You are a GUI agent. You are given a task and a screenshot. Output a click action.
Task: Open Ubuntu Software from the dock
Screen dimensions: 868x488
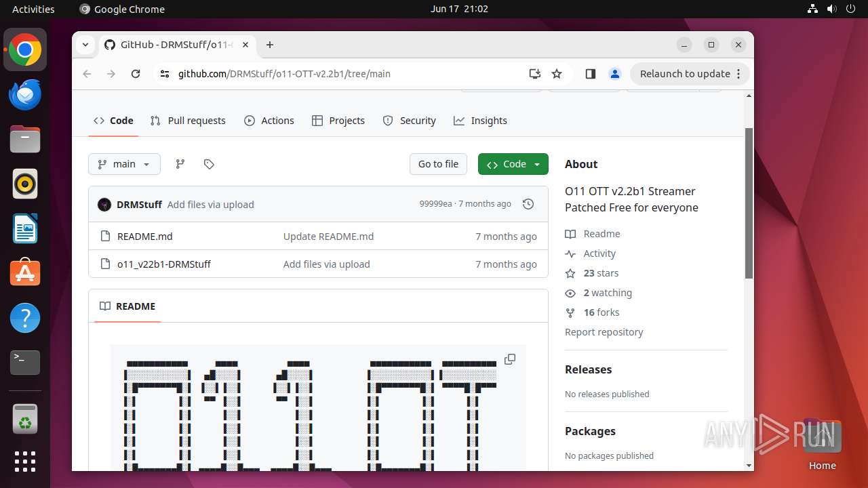25,273
